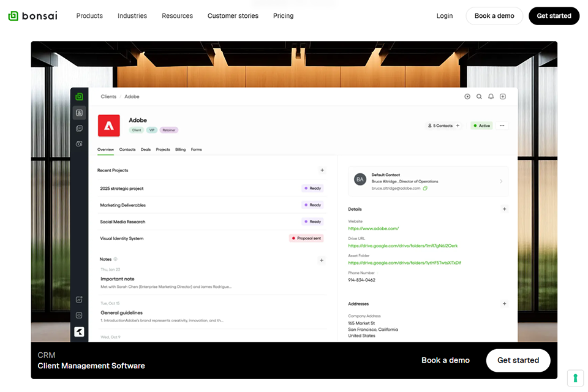Screen dimensions: 588x392
Task: Click the phone number 914-834-0462
Action: point(361,280)
